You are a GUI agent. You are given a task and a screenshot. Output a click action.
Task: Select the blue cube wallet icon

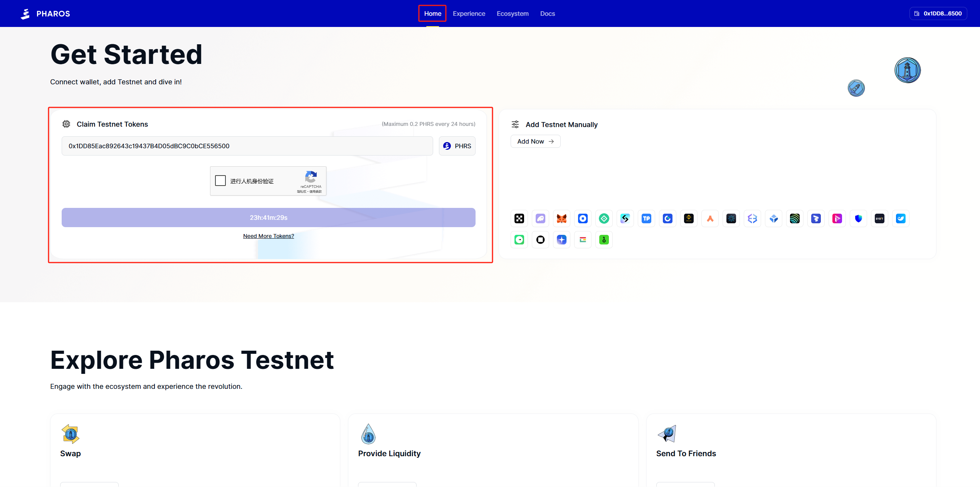coord(773,219)
